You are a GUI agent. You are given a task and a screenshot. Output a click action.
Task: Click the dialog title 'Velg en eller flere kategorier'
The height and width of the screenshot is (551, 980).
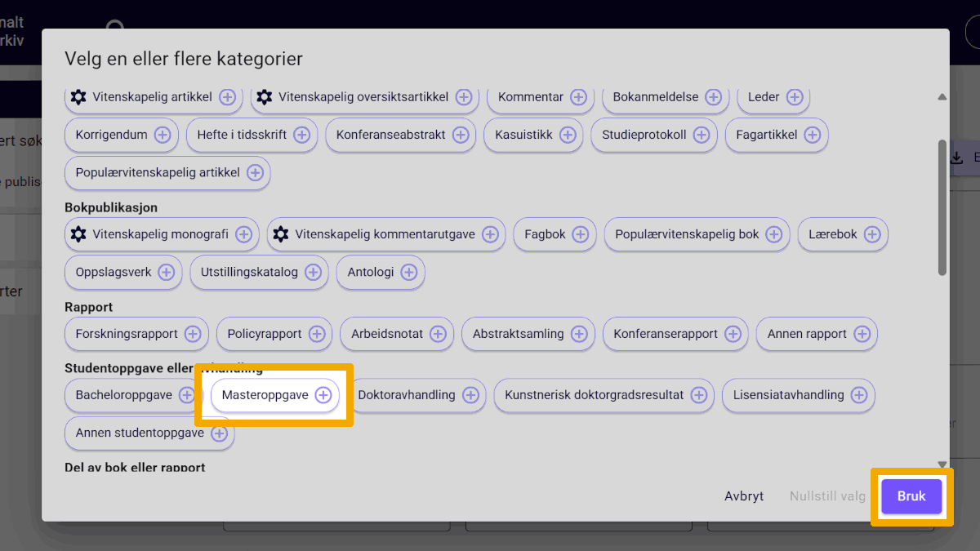[184, 59]
